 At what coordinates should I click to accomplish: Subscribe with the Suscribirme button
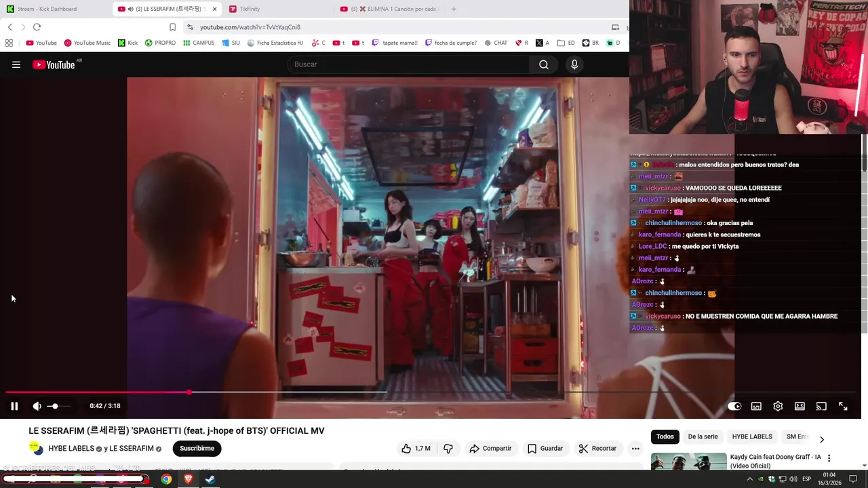click(x=197, y=448)
